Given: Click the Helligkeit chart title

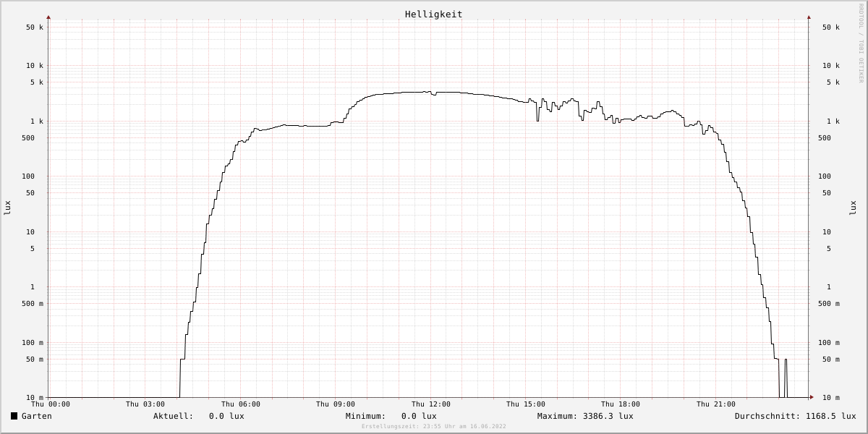Looking at the screenshot, I should (433, 14).
